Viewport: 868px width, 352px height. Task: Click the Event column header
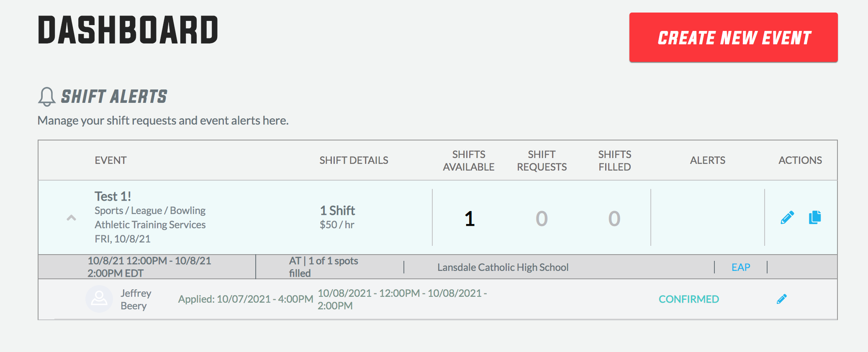click(110, 160)
